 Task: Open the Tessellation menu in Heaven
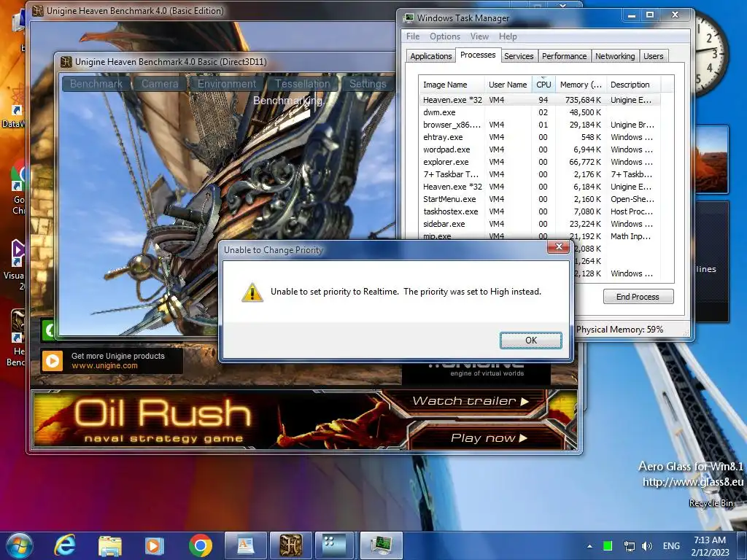pos(302,84)
